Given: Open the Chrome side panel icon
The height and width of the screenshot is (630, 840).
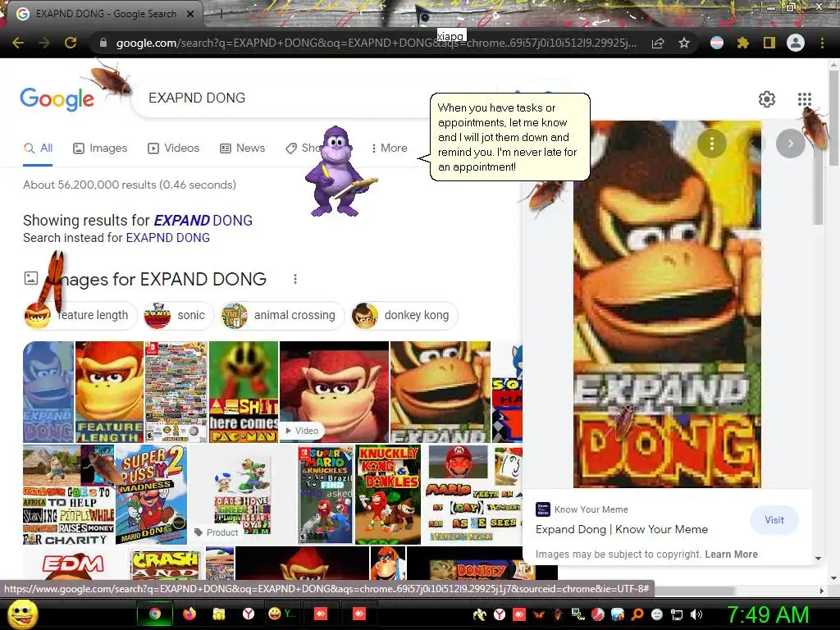Looking at the screenshot, I should [769, 43].
